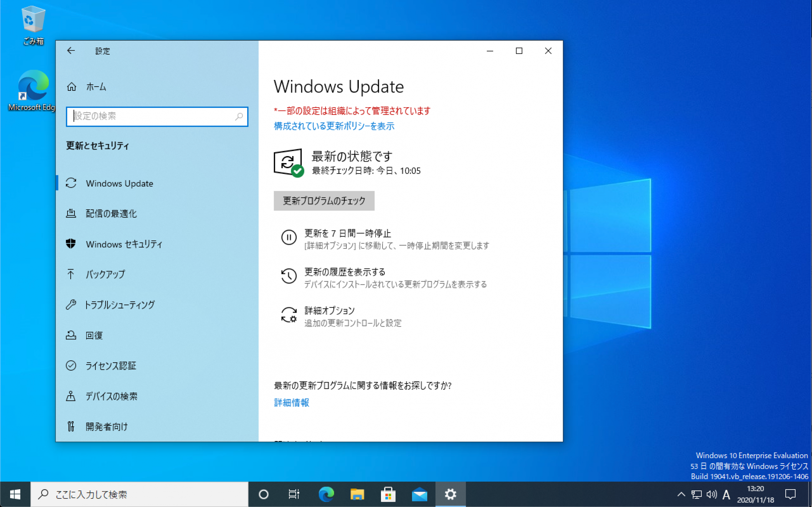Show hidden tray icons chevron
812x507 pixels.
pos(681,494)
